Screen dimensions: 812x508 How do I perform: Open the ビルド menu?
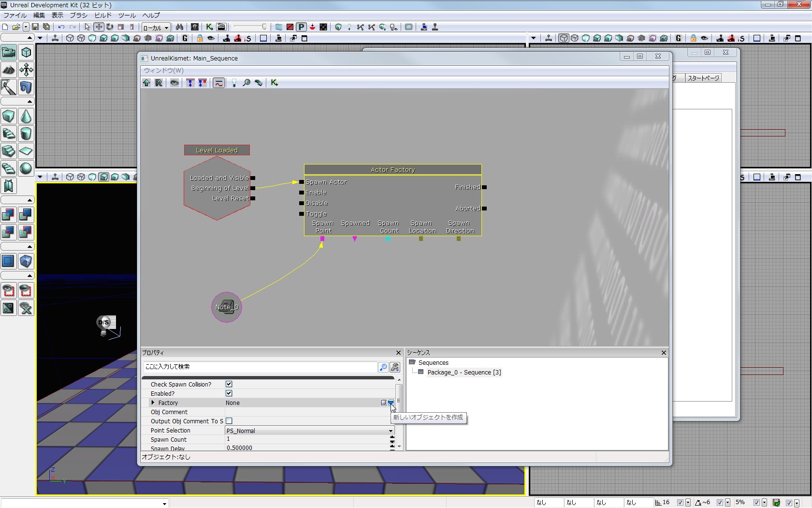click(102, 15)
